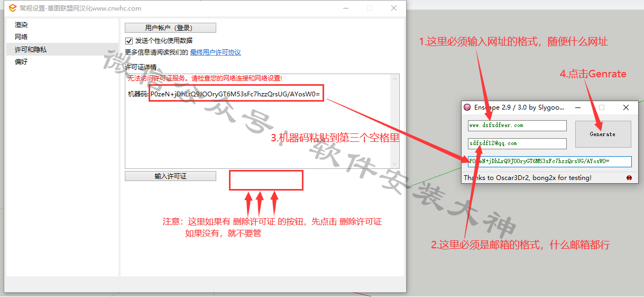Click the red 无法访问许可证服务 error message
The height and width of the screenshot is (297, 644).
205,78
